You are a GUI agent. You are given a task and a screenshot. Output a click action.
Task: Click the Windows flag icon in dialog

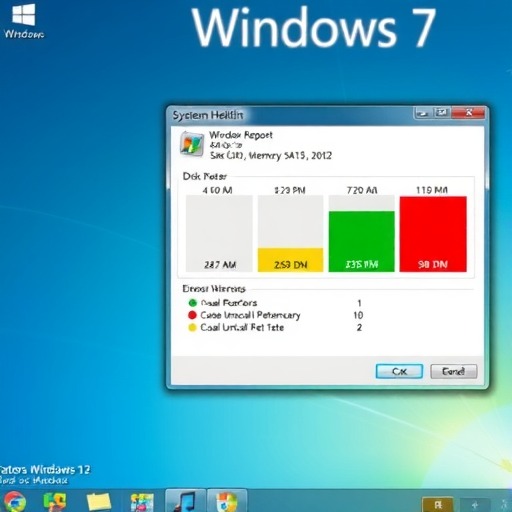pos(192,144)
